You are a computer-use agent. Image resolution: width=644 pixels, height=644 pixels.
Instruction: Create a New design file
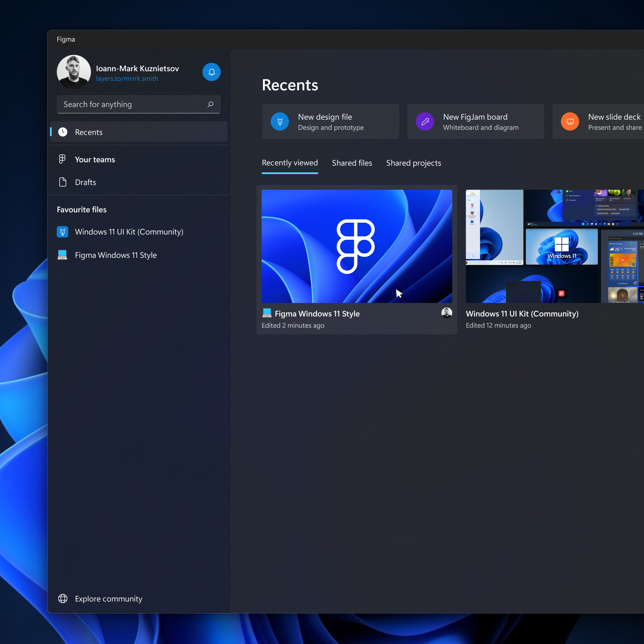click(331, 121)
